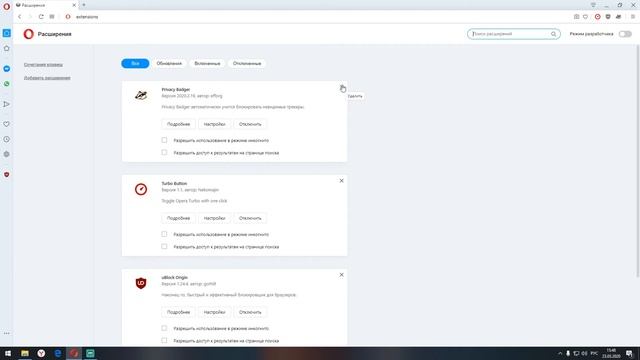This screenshot has height=360, width=640.
Task: Open the sidebar personal news arrow icon
Action: (x=7, y=104)
